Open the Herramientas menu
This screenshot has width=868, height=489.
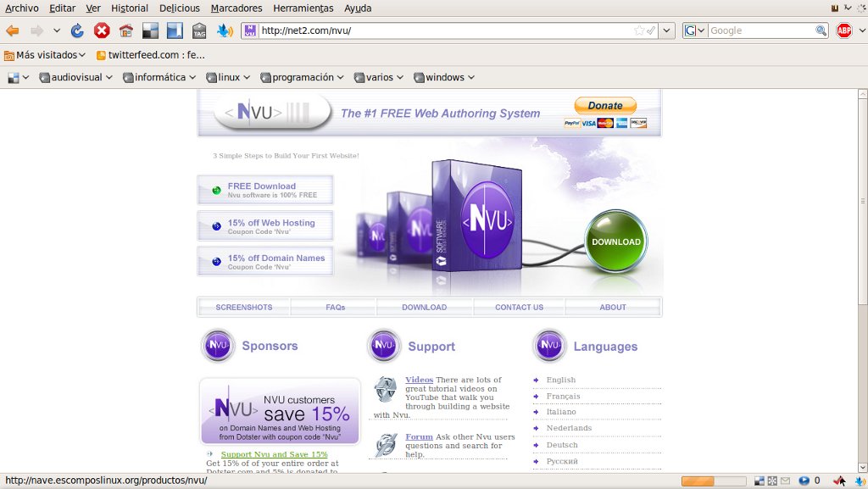tap(303, 8)
